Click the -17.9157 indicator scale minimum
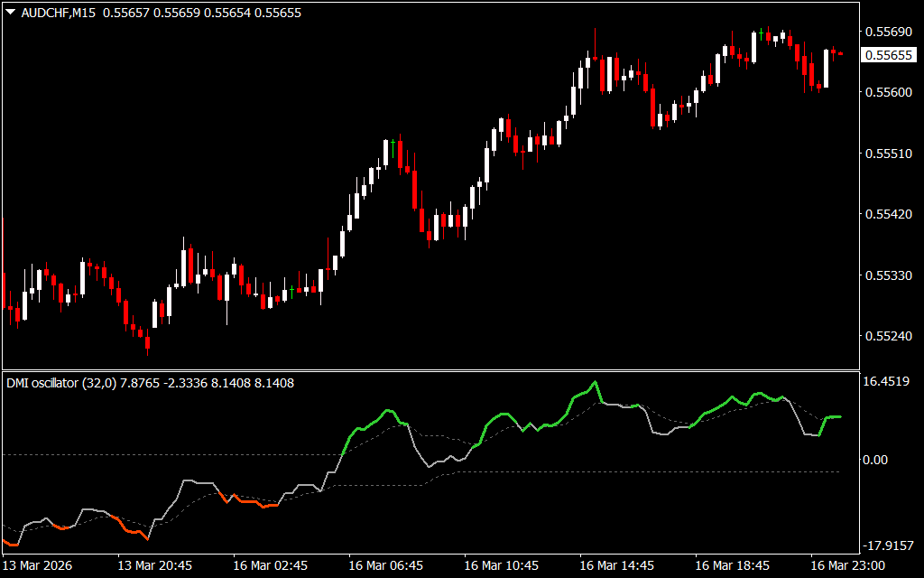 [x=887, y=545]
